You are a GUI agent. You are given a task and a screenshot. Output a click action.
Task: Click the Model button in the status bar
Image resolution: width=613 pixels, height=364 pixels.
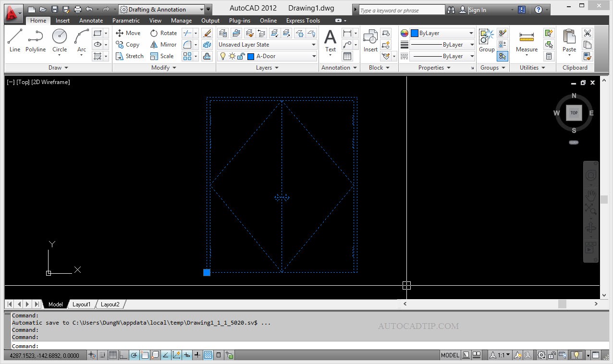point(450,355)
